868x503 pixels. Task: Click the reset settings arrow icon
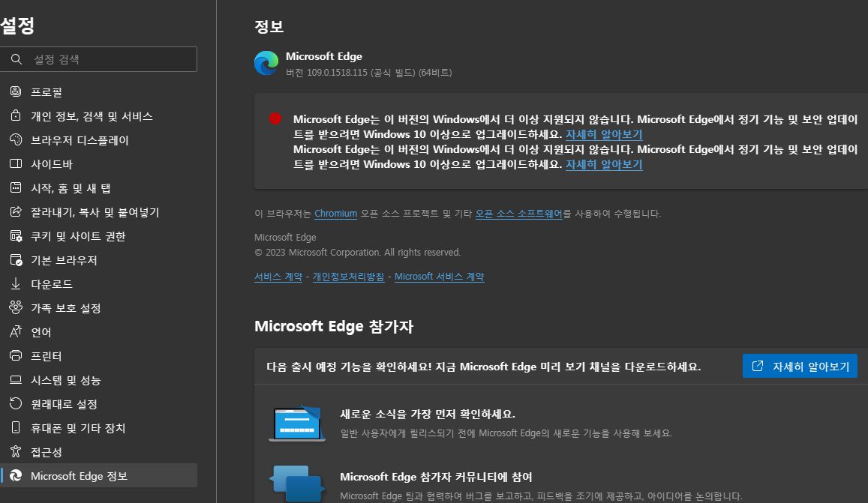coord(16,403)
